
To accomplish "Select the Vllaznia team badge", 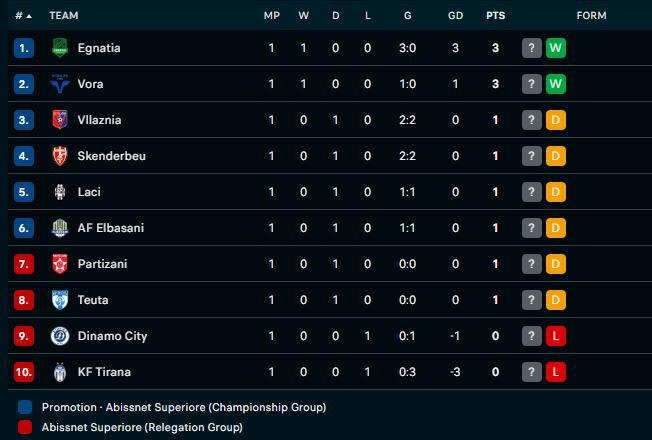I will pyautogui.click(x=60, y=120).
